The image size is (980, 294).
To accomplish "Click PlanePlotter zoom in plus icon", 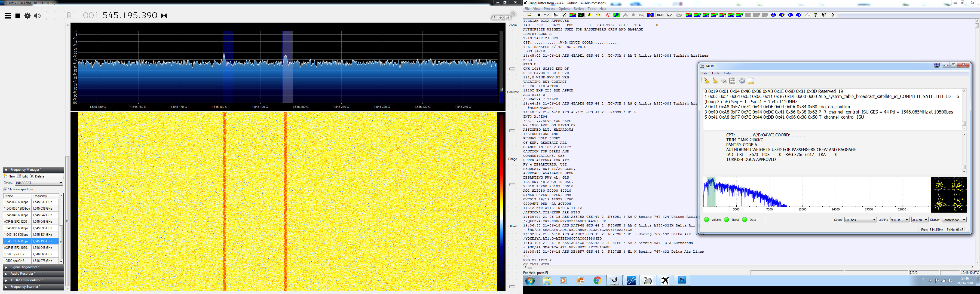I will [590, 15].
